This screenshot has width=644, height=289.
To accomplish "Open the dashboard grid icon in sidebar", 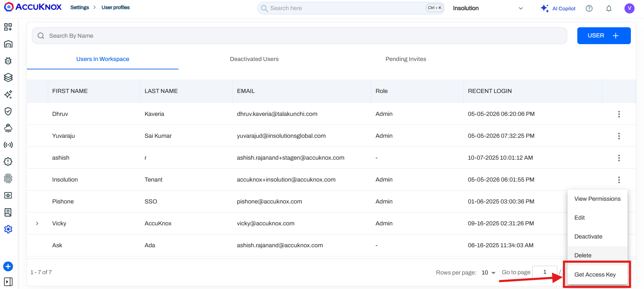I will point(8,27).
